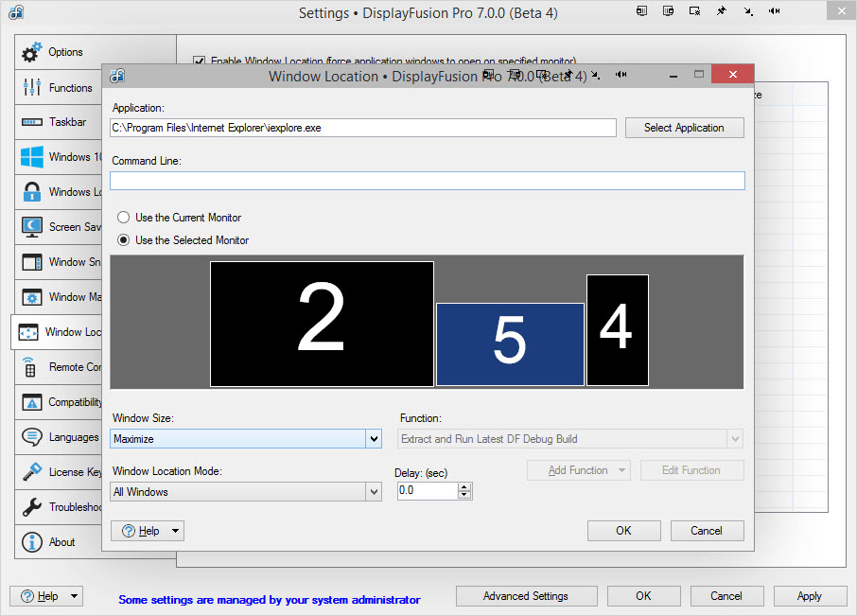857x616 pixels.
Task: Click the pin icon in Settings title bar
Action: point(722,12)
